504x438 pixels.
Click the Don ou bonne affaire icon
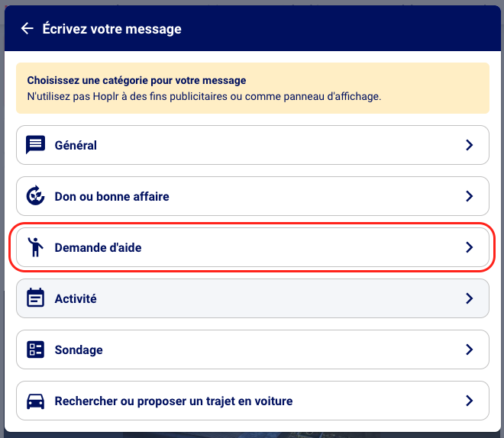35,196
